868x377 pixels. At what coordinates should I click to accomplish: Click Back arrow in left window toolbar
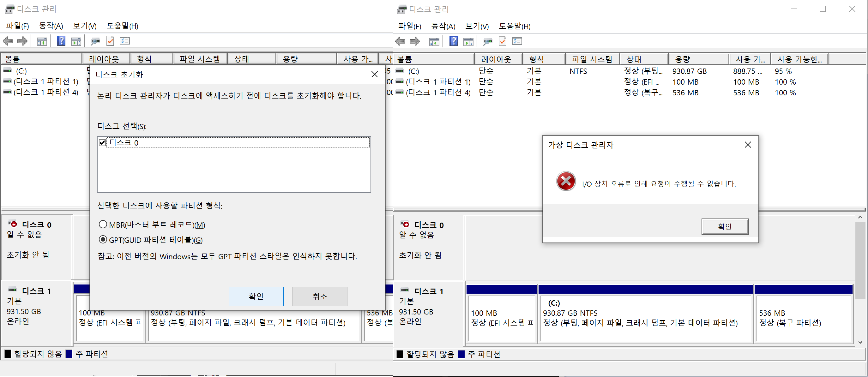(8, 41)
